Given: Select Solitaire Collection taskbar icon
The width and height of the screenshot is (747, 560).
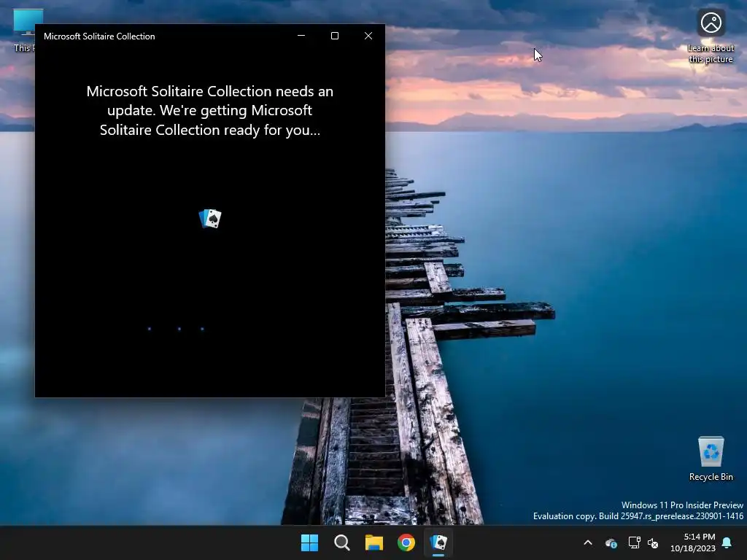Looking at the screenshot, I should coord(438,542).
